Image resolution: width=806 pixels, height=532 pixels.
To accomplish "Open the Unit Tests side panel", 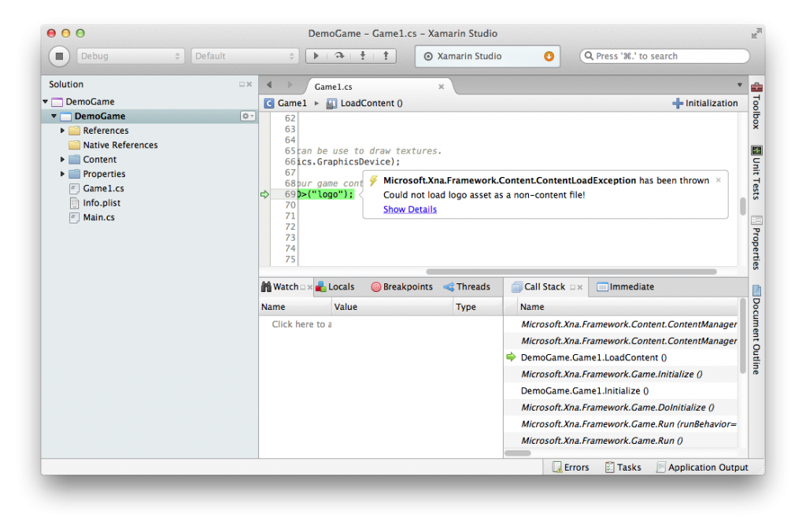I will (756, 172).
